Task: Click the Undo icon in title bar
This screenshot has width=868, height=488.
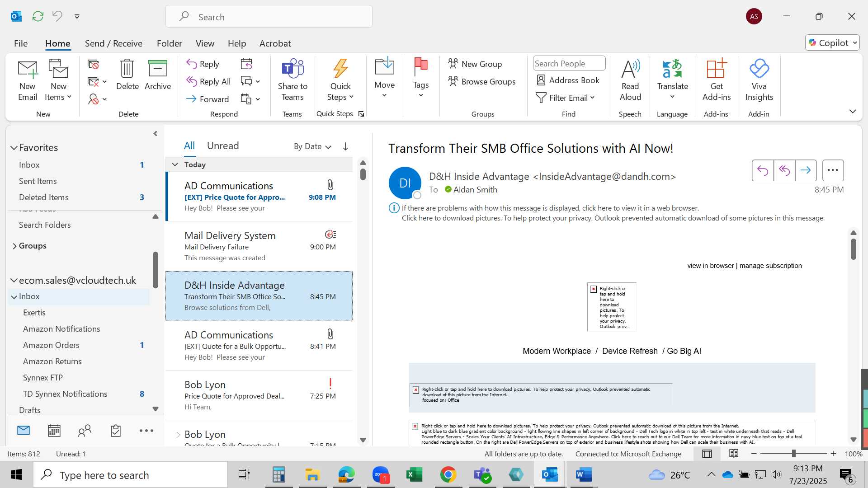Action: (x=57, y=16)
